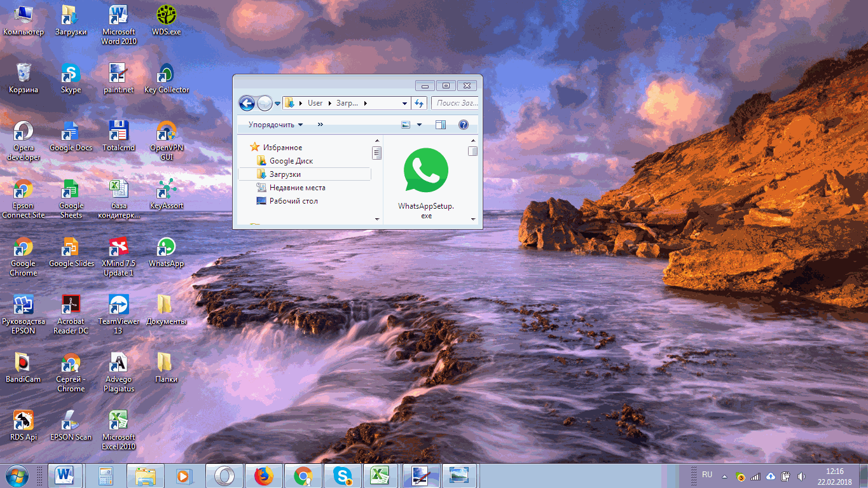Select the WhatsApp shortcut on the desktop

(x=167, y=252)
